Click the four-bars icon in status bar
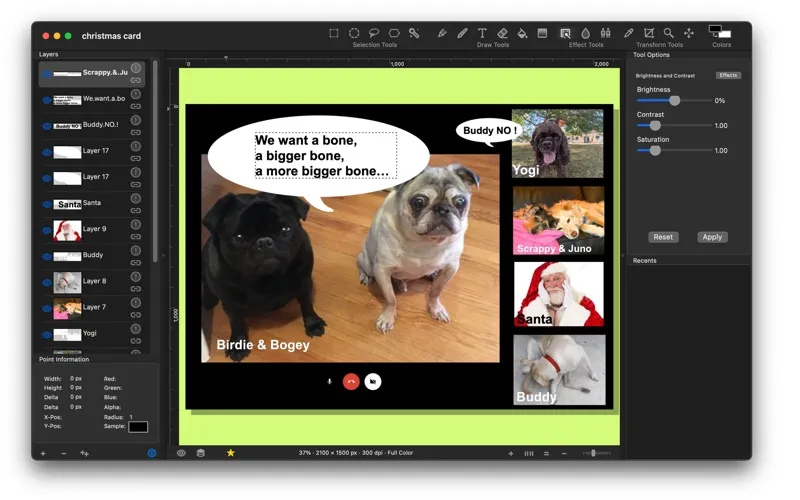The height and width of the screenshot is (500, 800). 529,453
